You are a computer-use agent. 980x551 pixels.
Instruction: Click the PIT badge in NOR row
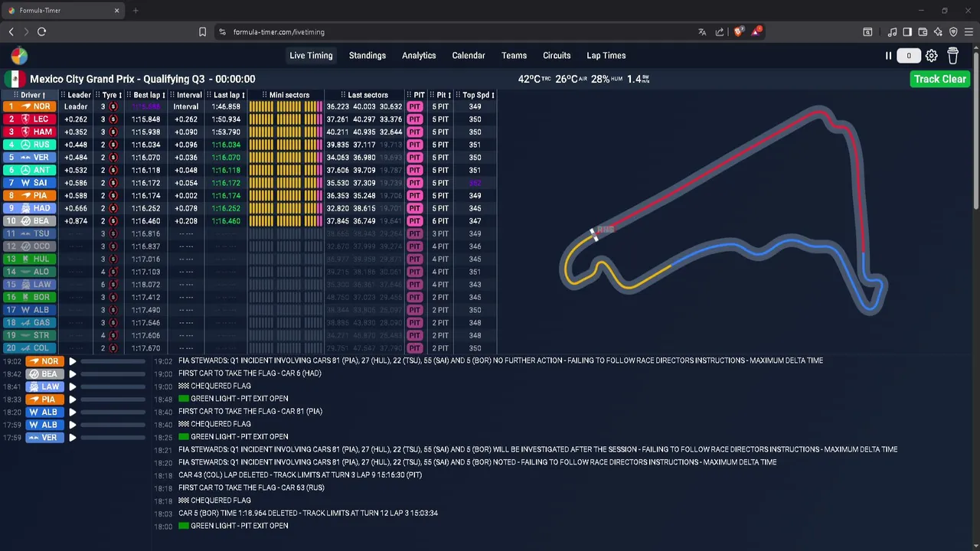click(x=415, y=107)
